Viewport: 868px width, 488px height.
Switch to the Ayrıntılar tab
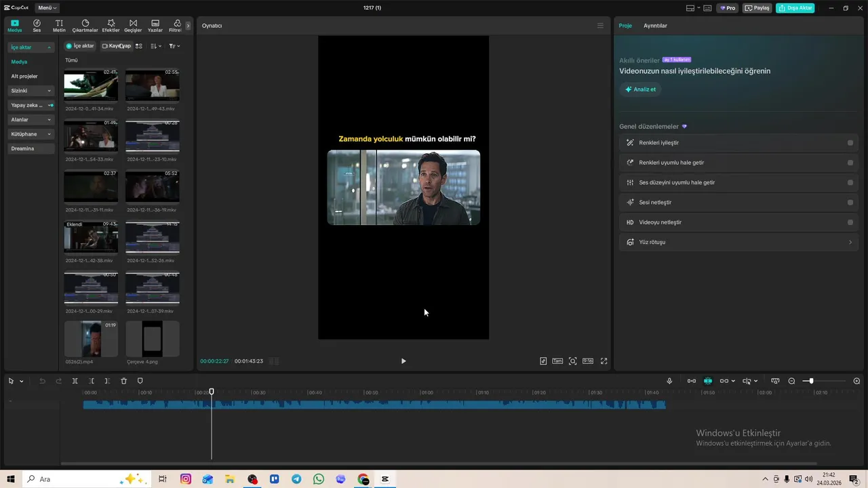(655, 26)
